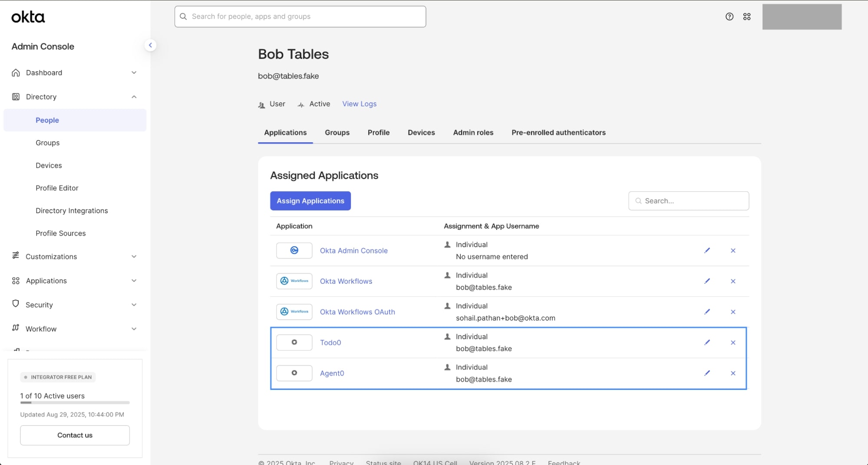This screenshot has width=868, height=465.
Task: Click the Active users progress bar
Action: 75,403
